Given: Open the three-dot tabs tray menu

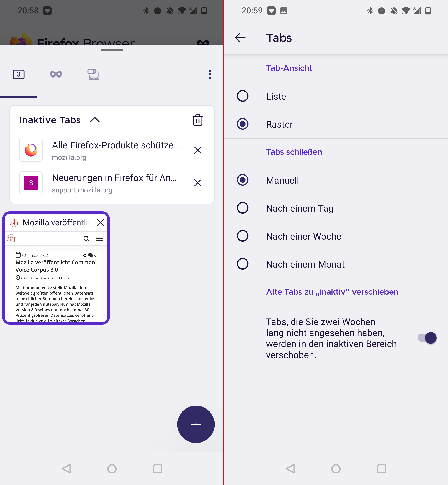Looking at the screenshot, I should pos(210,74).
